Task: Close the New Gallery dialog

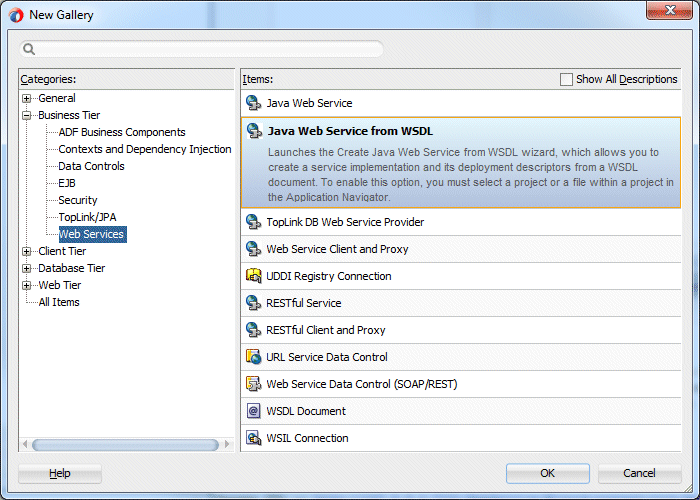Action: [669, 11]
